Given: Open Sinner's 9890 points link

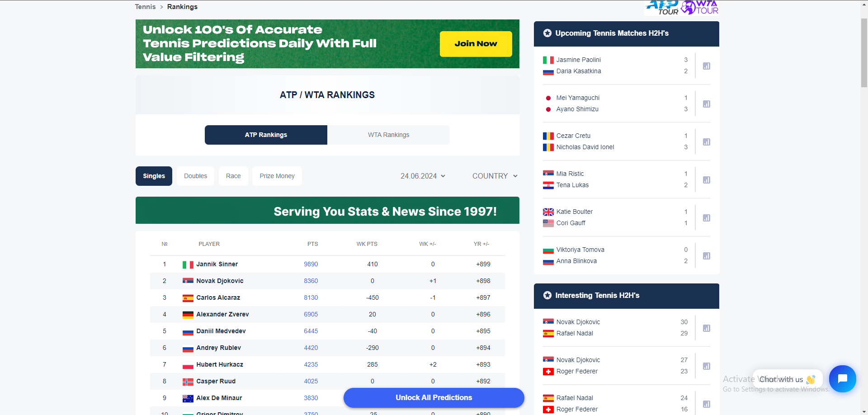Looking at the screenshot, I should (311, 264).
